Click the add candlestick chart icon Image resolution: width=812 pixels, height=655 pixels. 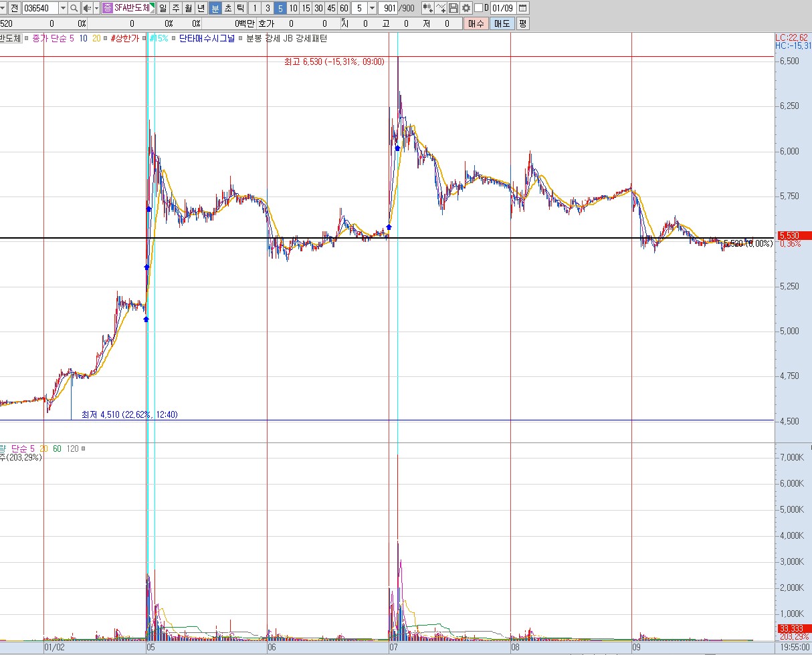(x=427, y=8)
